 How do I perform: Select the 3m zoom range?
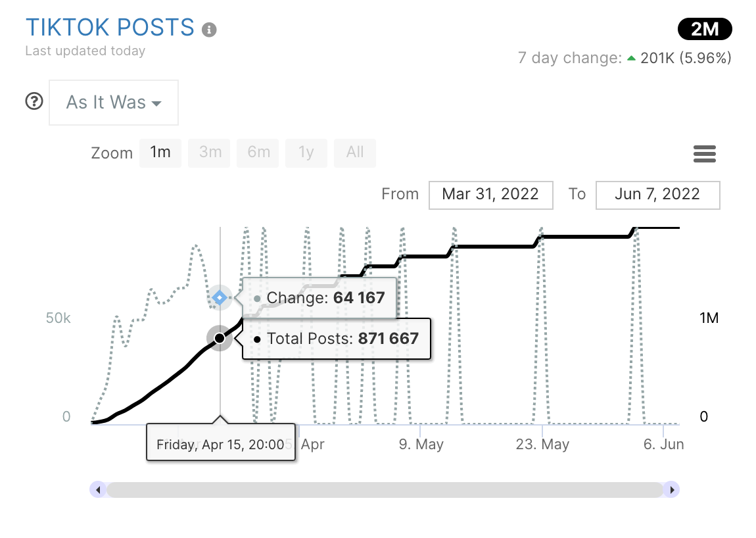210,153
